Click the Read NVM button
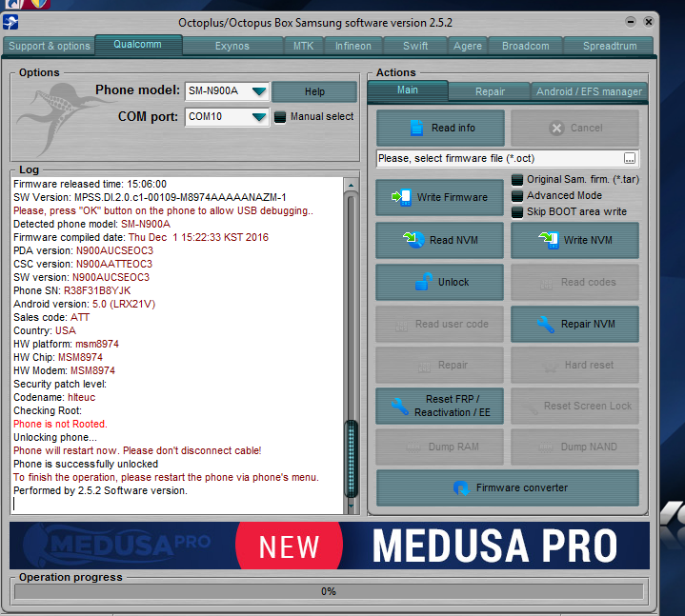685x616 pixels. [x=439, y=240]
